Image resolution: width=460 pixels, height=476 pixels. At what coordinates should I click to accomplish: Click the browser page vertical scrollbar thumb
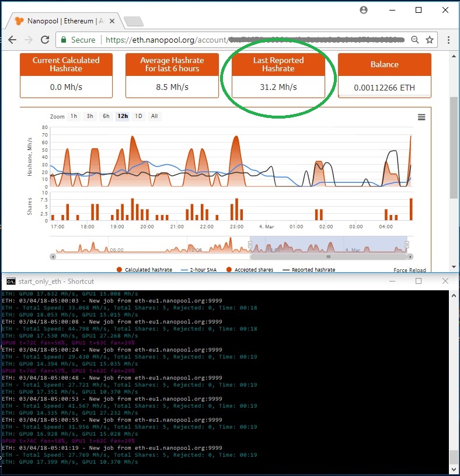point(454,148)
